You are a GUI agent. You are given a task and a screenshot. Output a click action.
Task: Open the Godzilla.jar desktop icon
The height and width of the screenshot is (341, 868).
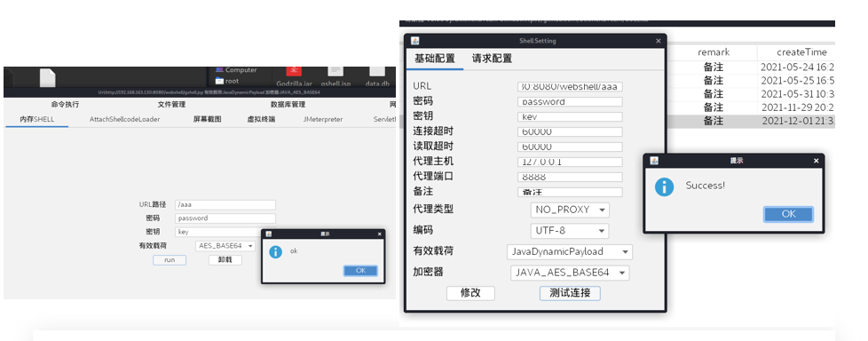pyautogui.click(x=294, y=75)
